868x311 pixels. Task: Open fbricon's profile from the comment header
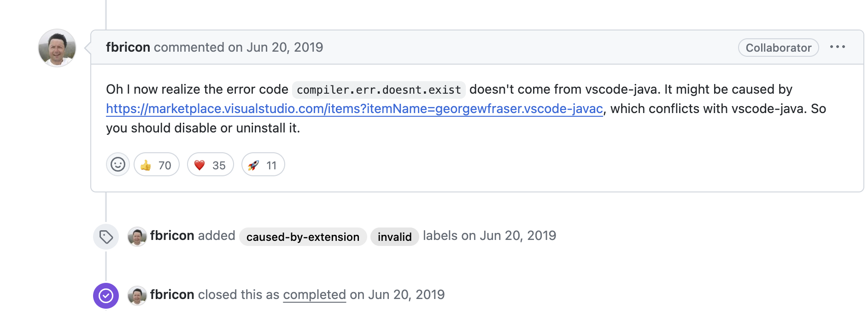tap(128, 47)
